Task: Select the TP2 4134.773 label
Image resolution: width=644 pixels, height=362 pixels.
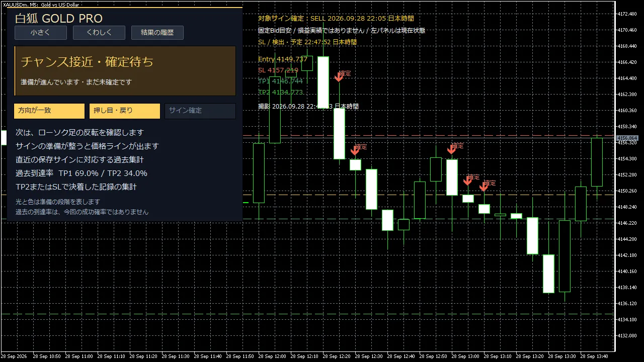Action: [281, 93]
